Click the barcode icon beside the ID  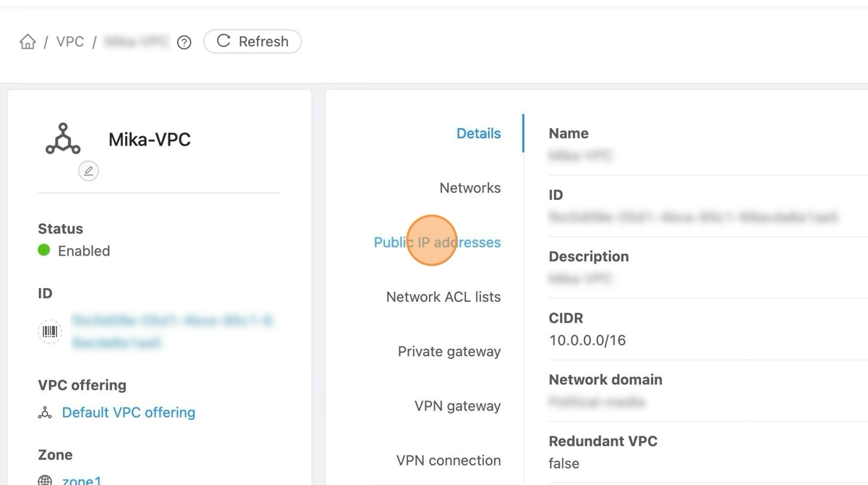click(50, 332)
